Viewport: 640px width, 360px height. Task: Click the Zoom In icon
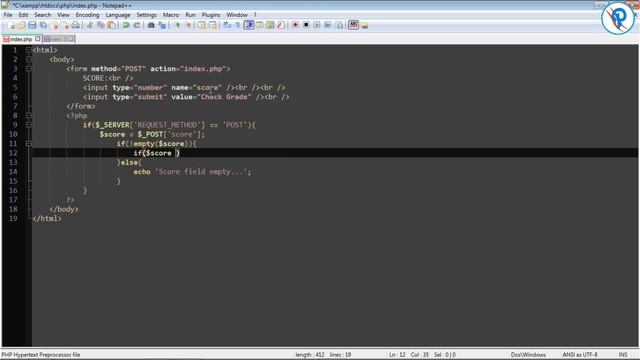coord(177,25)
